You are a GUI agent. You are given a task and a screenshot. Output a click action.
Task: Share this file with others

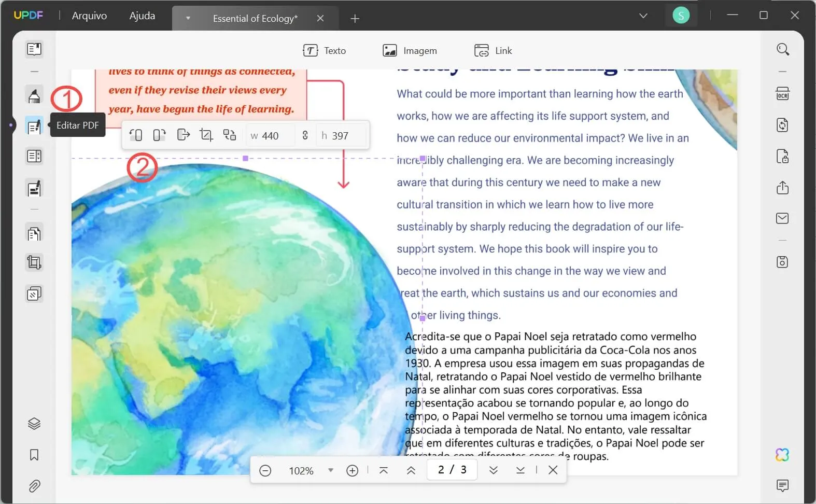(x=783, y=187)
